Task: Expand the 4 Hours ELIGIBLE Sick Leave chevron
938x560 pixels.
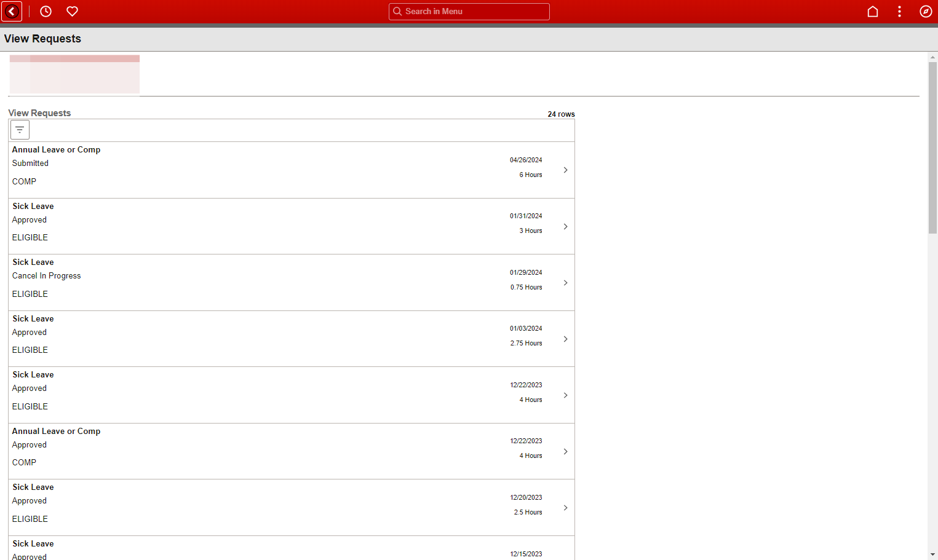Action: (x=565, y=395)
